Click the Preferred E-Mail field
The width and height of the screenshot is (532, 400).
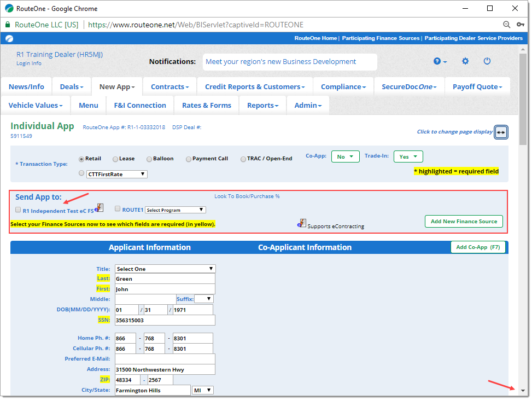coord(165,359)
